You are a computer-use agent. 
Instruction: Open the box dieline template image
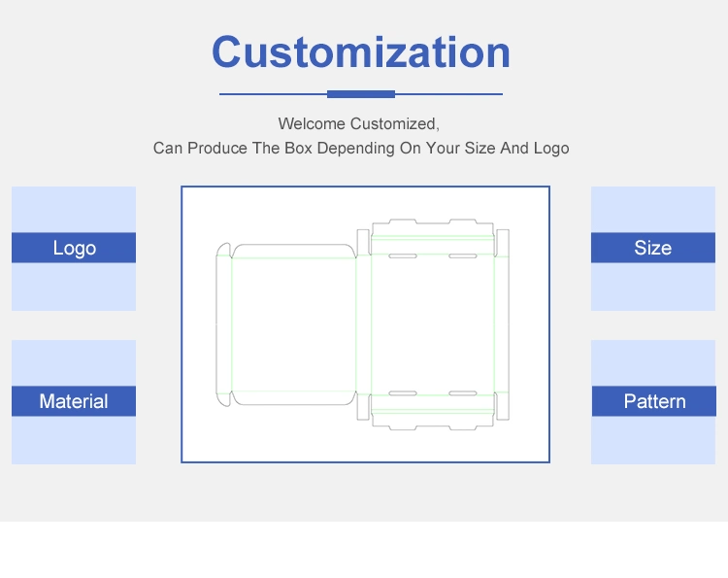pos(365,324)
